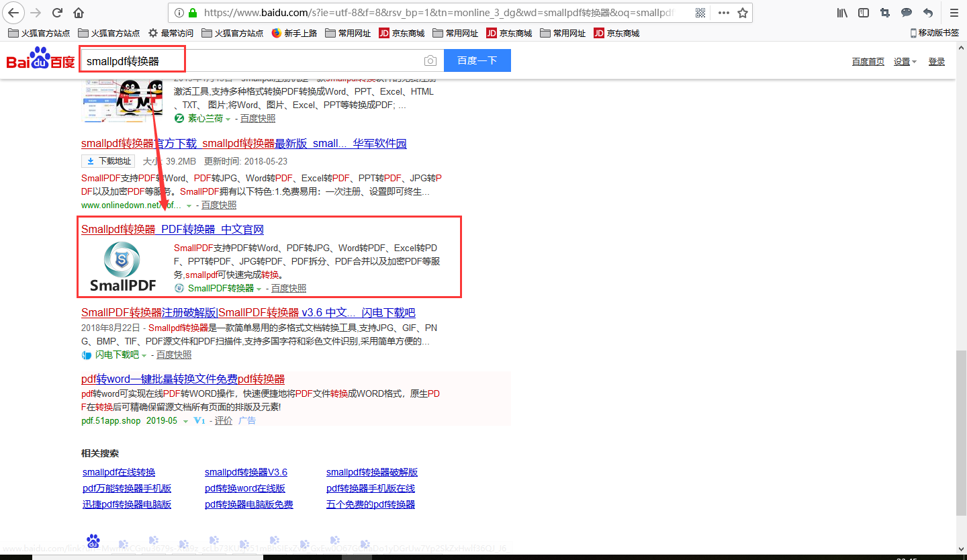967x560 pixels.
Task: Open related search smallpdf转换器破解版
Action: click(x=372, y=472)
